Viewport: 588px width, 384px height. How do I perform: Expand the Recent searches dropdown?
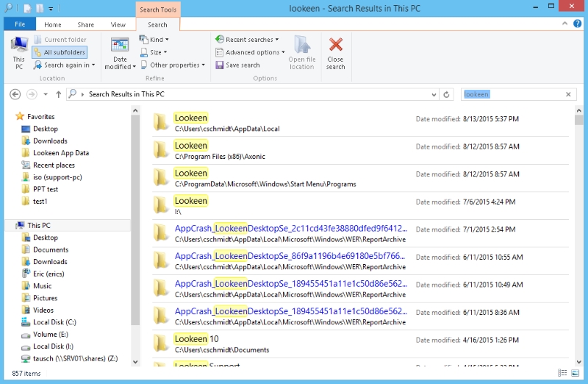pos(247,40)
